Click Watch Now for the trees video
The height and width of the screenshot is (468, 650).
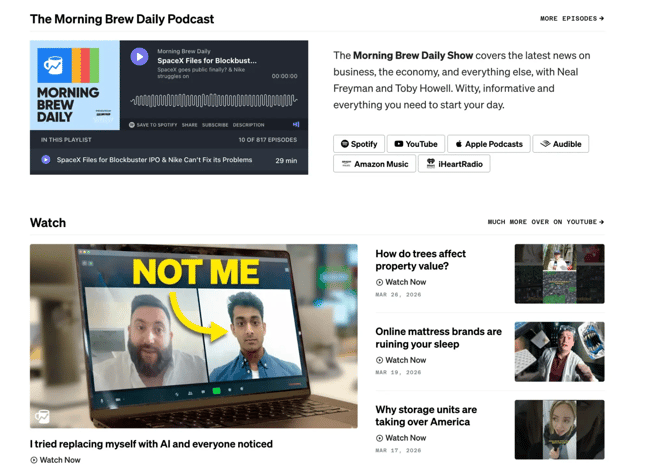(x=401, y=282)
